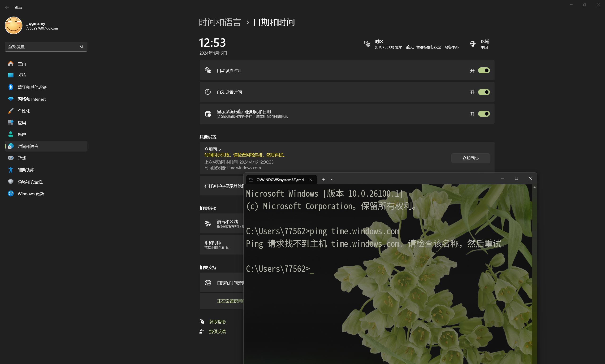Click the time server text time.windows.com
Viewport: 605px width, 364px height.
click(x=244, y=168)
